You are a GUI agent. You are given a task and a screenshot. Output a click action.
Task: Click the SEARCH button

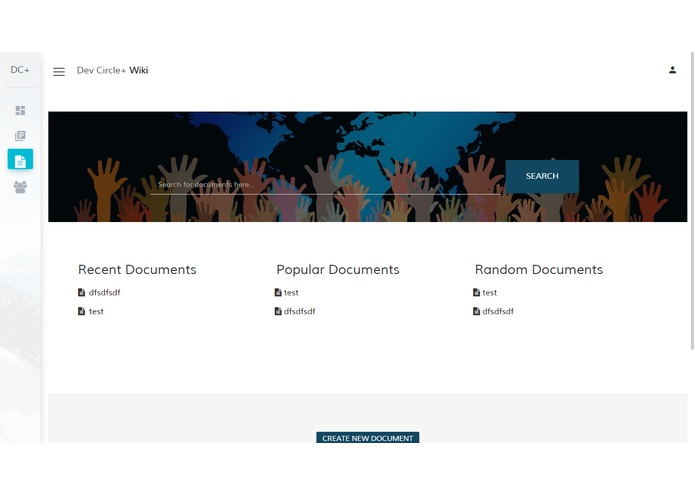pos(542,176)
